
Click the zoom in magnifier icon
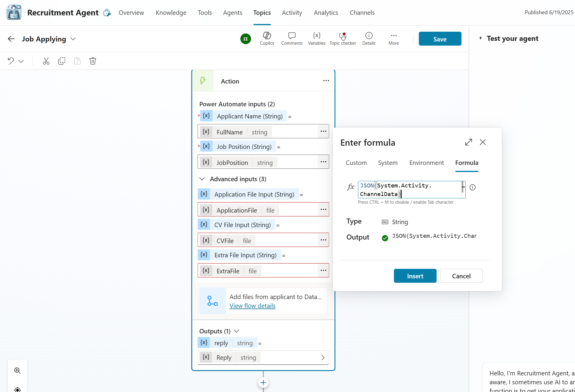tap(17, 370)
